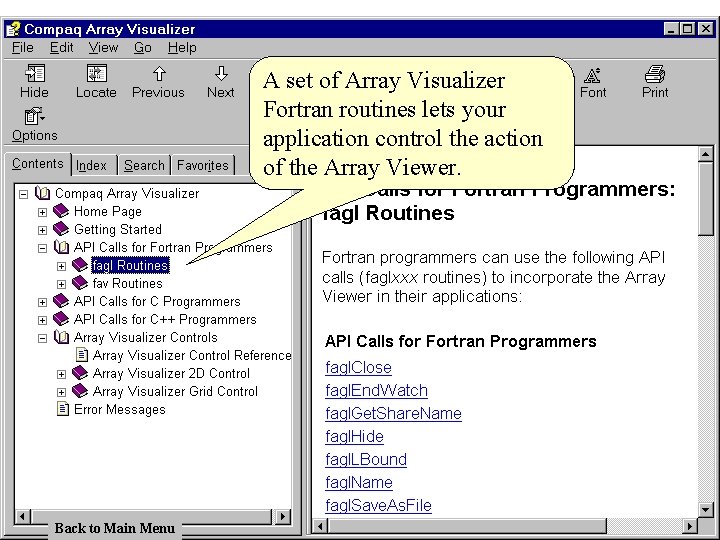Open the faglSaveAsFile link
The image size is (720, 540).
[378, 505]
